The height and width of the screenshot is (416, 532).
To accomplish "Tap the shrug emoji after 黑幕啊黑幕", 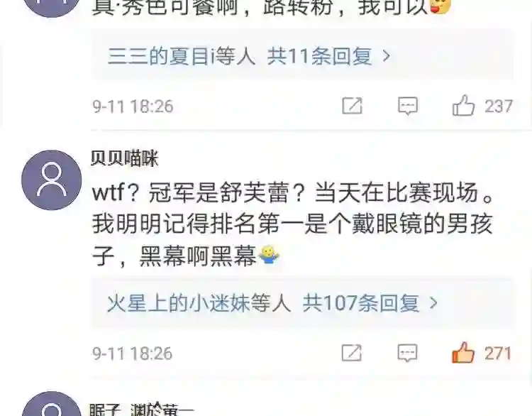I will tap(269, 255).
